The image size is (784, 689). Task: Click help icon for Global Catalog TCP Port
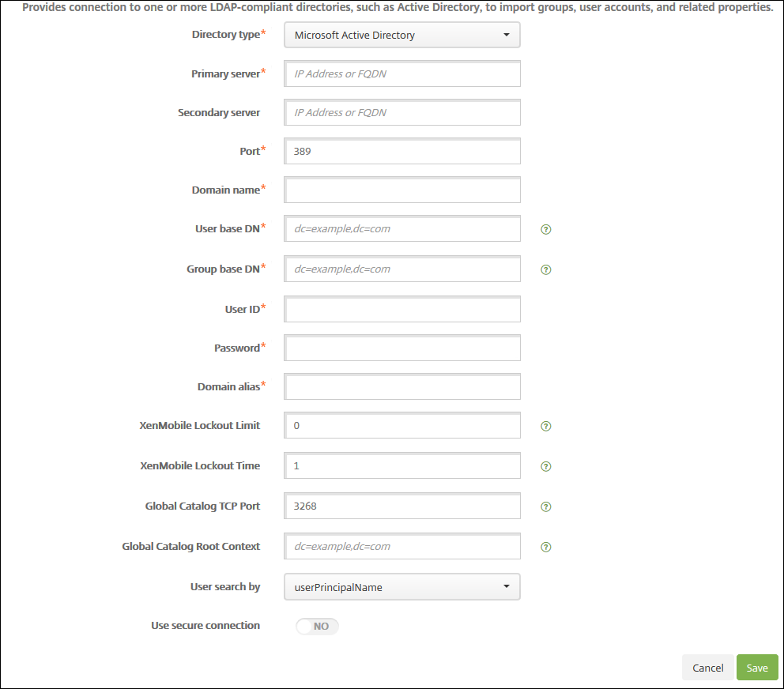[x=545, y=506]
